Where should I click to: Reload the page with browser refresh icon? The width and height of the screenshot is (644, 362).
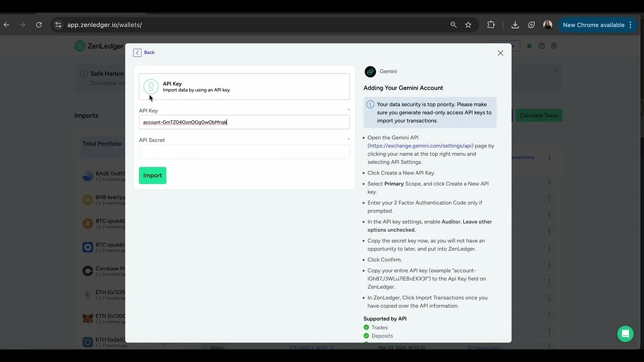point(39,25)
